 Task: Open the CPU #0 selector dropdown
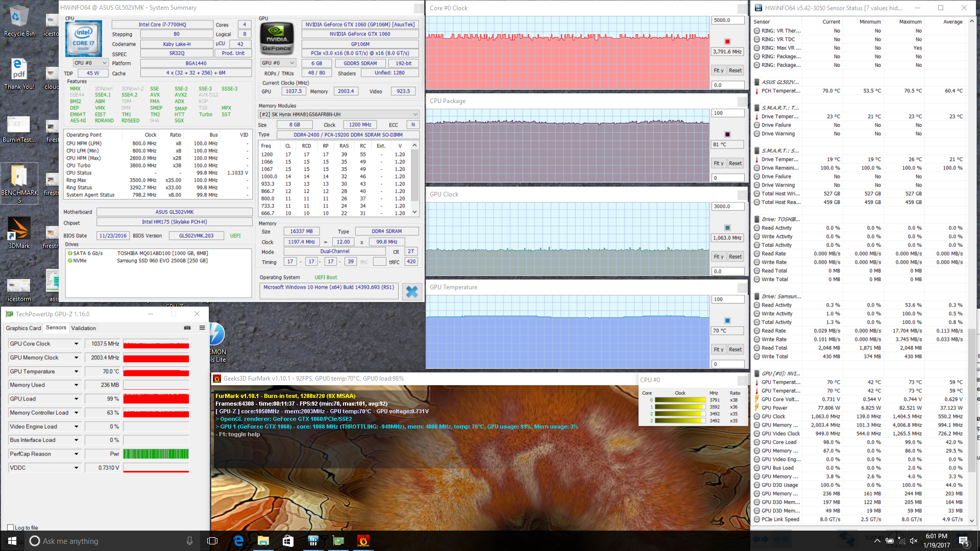pyautogui.click(x=90, y=63)
